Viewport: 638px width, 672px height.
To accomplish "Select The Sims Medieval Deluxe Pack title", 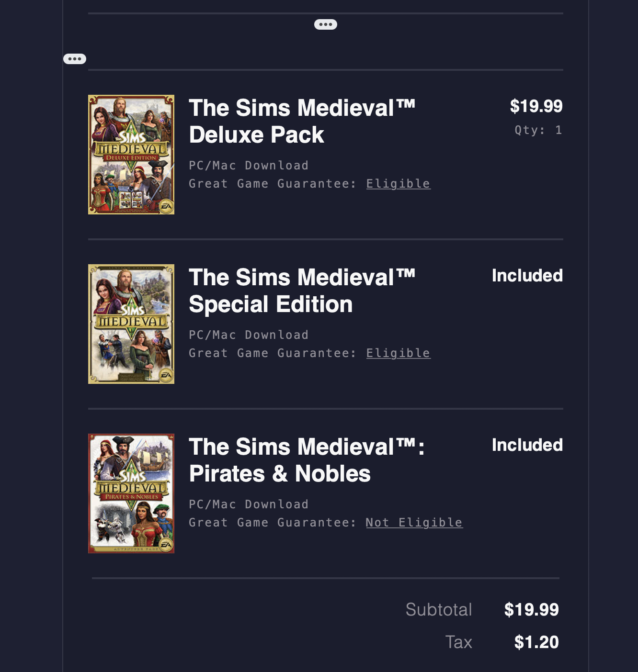I will pyautogui.click(x=302, y=121).
